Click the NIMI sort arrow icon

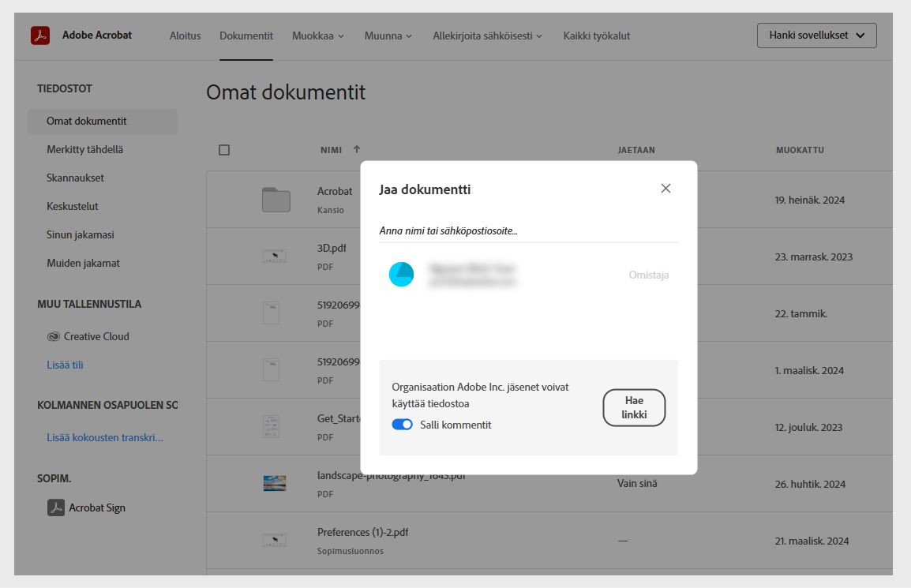pos(357,149)
